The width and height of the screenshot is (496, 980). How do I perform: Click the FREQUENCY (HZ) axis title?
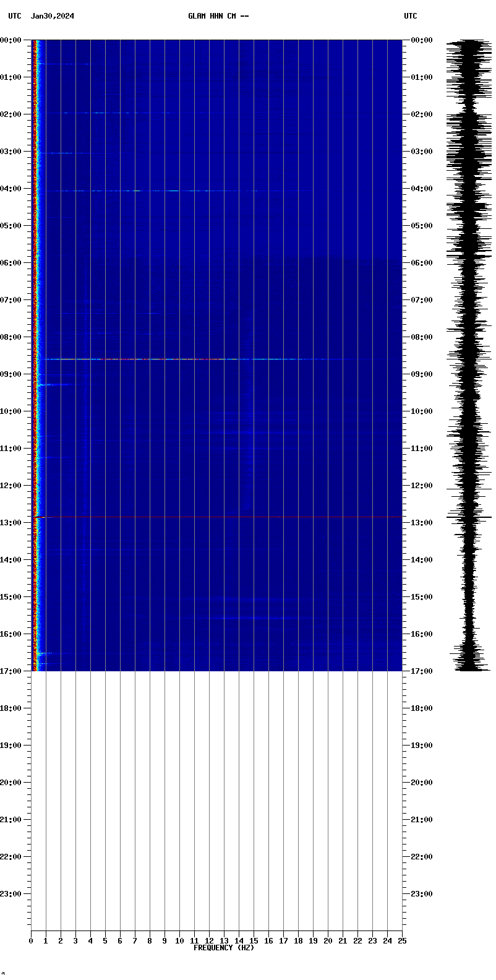tap(223, 948)
